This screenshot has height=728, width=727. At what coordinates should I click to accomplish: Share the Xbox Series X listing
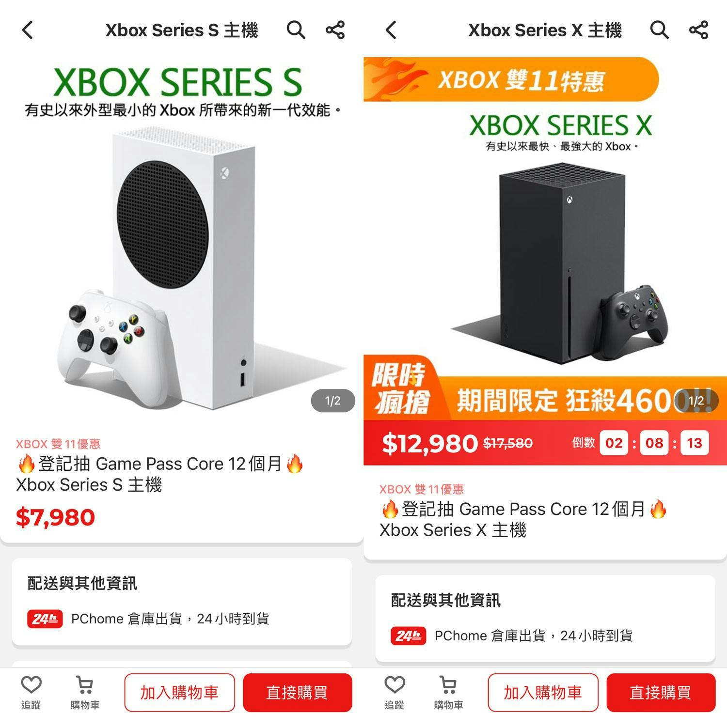click(698, 30)
